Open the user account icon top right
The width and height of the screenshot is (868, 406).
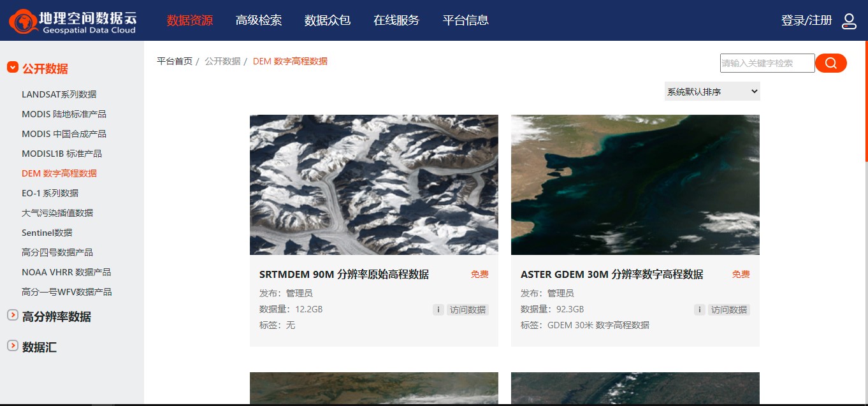(x=849, y=20)
